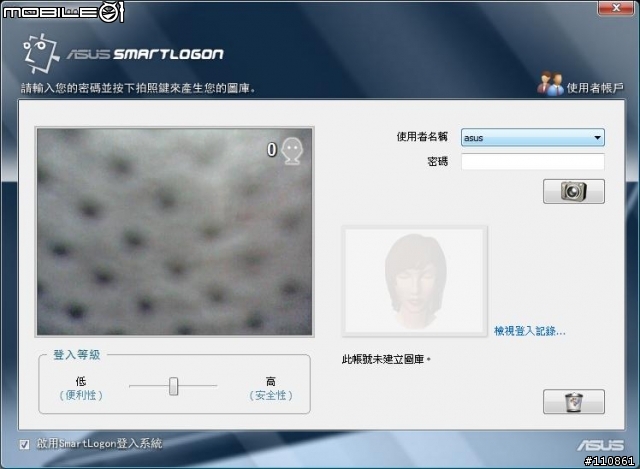Screen dimensions: 640x469
Task: Open the username dropdown showing asus
Action: pyautogui.click(x=533, y=138)
